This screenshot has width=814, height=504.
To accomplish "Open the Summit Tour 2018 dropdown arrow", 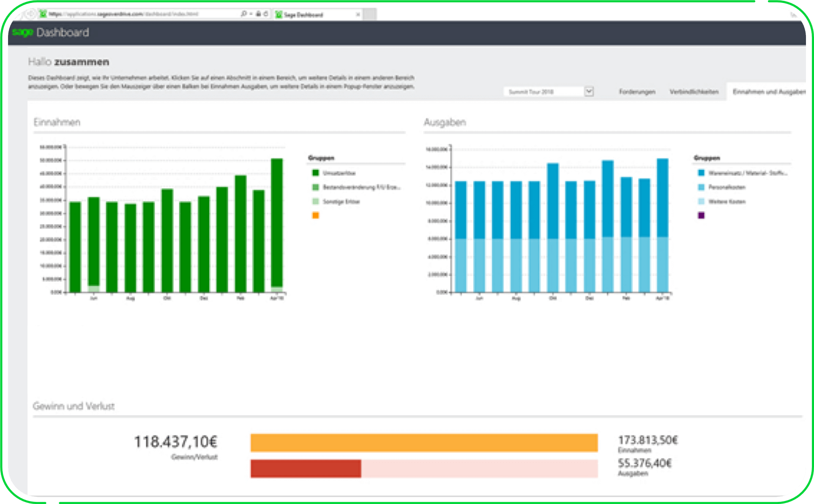I will (589, 92).
